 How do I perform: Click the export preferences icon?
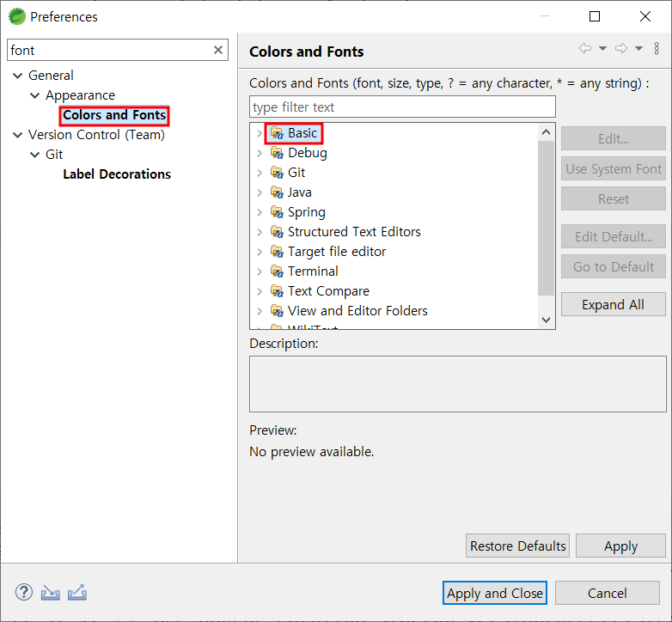click(77, 593)
